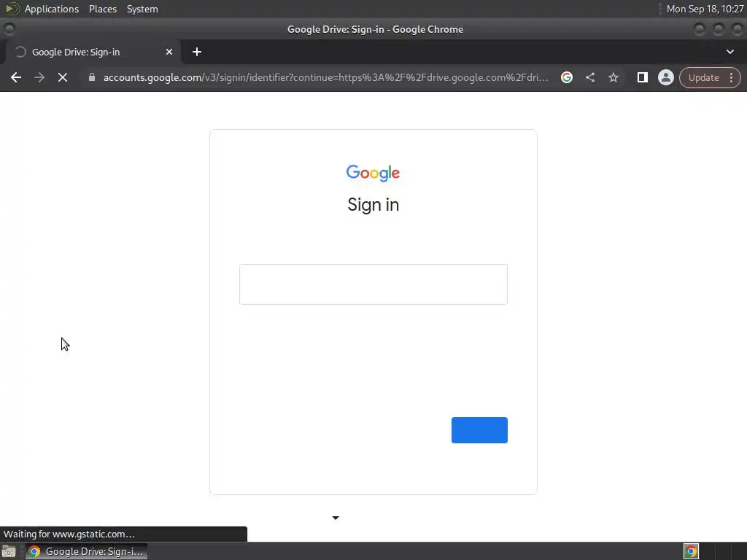Close the Google Drive: Sign-in tab

point(169,52)
